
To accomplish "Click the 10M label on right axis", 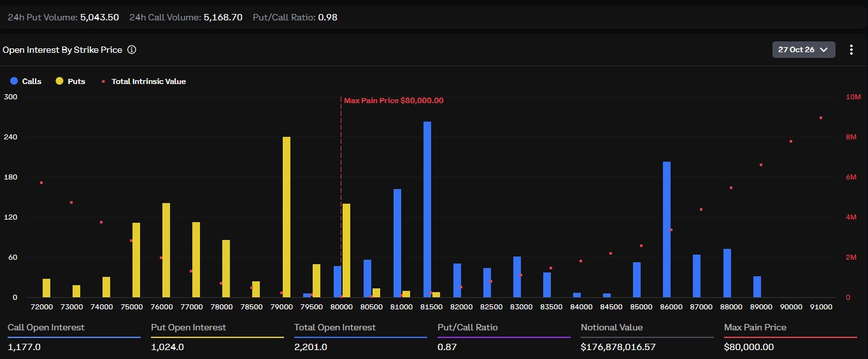I will pos(853,97).
